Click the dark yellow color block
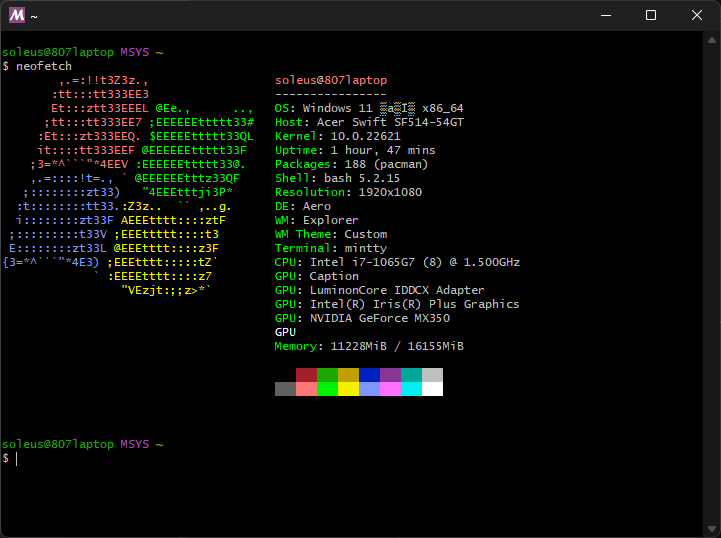Viewport: 721px width, 538px height. pyautogui.click(x=349, y=375)
